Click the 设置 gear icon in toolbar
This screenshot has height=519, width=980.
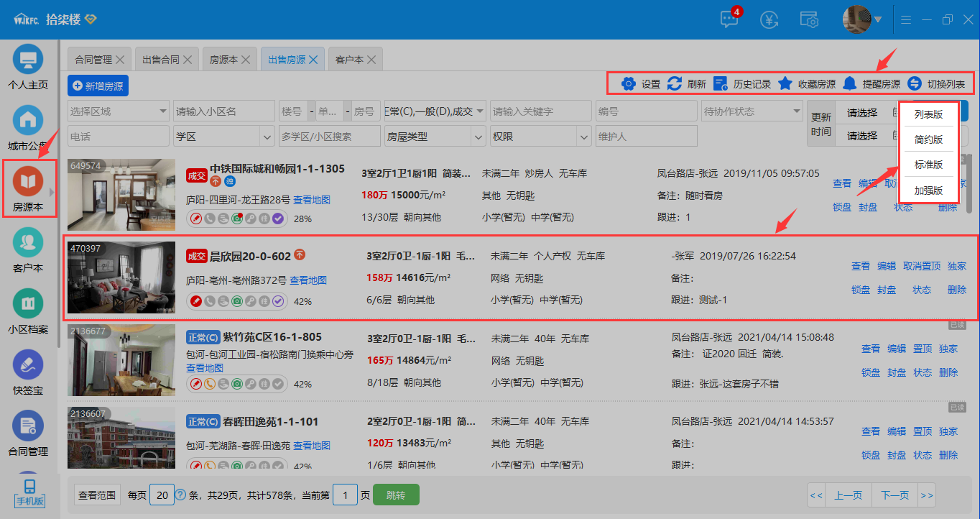pyautogui.click(x=629, y=84)
